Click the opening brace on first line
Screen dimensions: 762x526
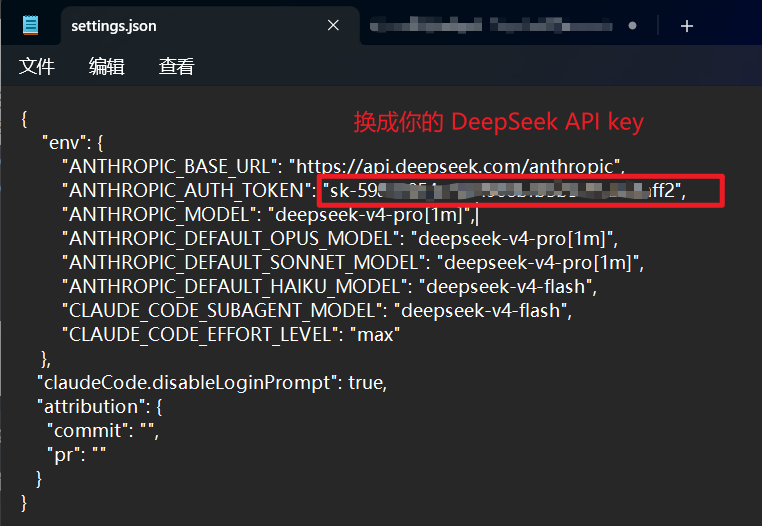pyautogui.click(x=24, y=119)
